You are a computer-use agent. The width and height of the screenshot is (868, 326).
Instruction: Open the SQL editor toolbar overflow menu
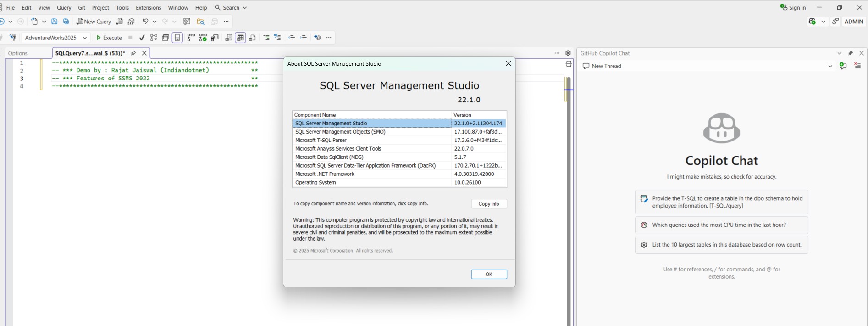(x=329, y=38)
